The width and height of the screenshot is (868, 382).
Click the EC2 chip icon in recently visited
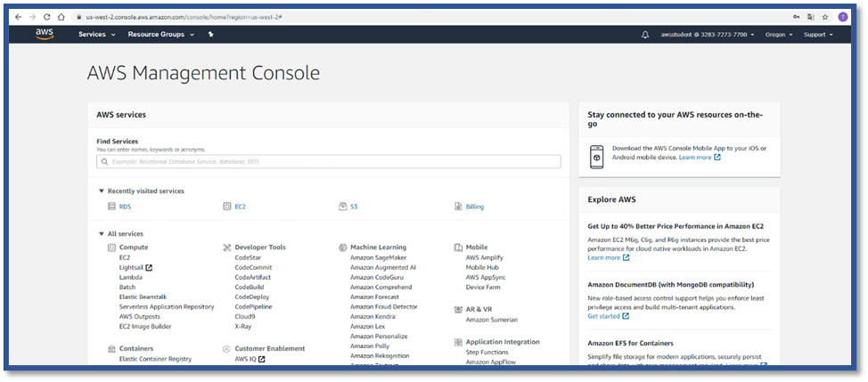pos(227,207)
